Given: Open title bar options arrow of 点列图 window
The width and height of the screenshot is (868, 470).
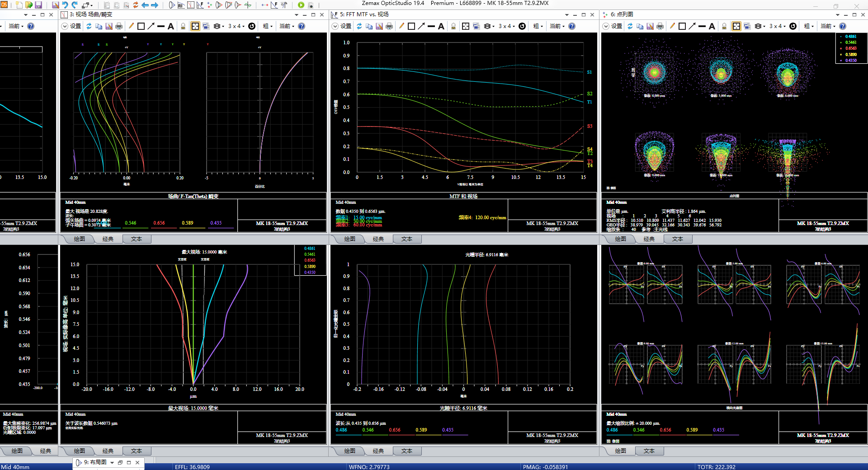Looking at the screenshot, I should [x=838, y=14].
